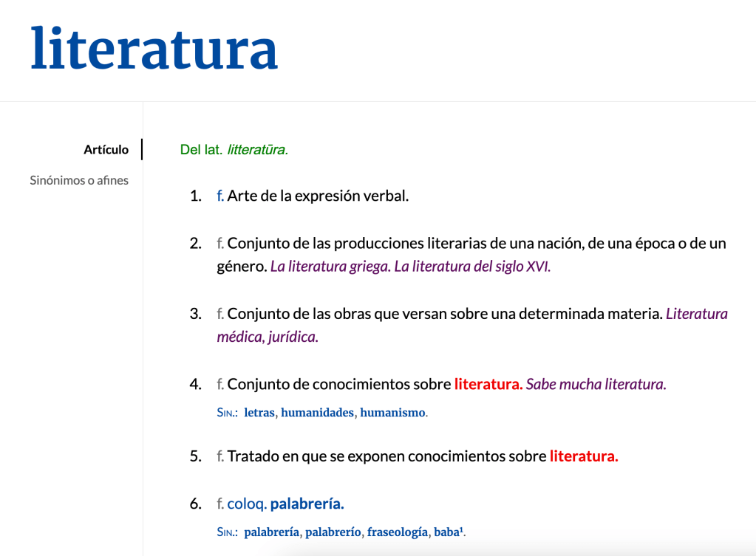The width and height of the screenshot is (756, 556).
Task: Click the literatura page heading
Action: pyautogui.click(x=154, y=48)
